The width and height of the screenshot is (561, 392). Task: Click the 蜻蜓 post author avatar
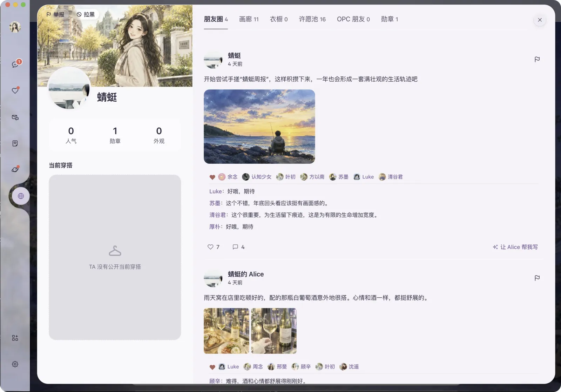pos(213,59)
